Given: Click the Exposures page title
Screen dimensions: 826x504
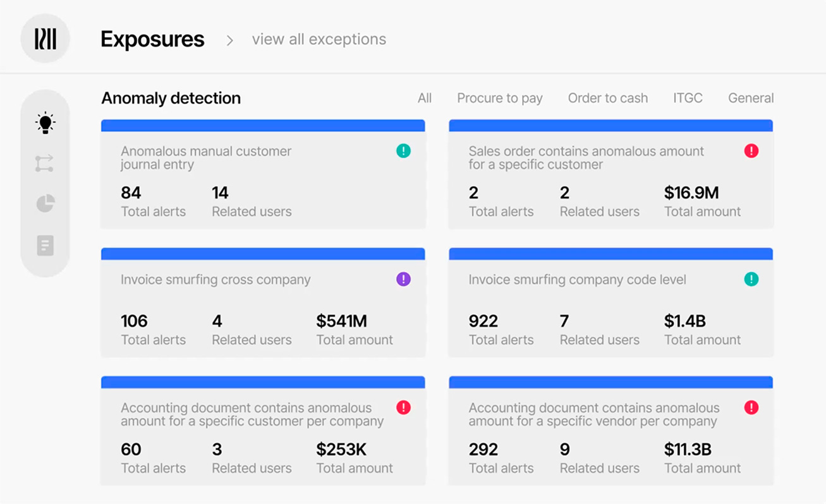Looking at the screenshot, I should point(152,39).
